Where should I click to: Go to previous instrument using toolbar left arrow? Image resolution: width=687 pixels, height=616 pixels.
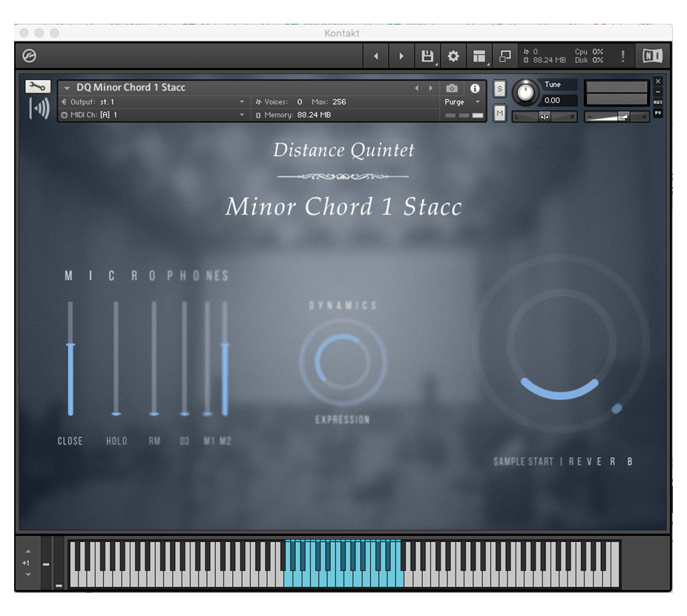(376, 56)
